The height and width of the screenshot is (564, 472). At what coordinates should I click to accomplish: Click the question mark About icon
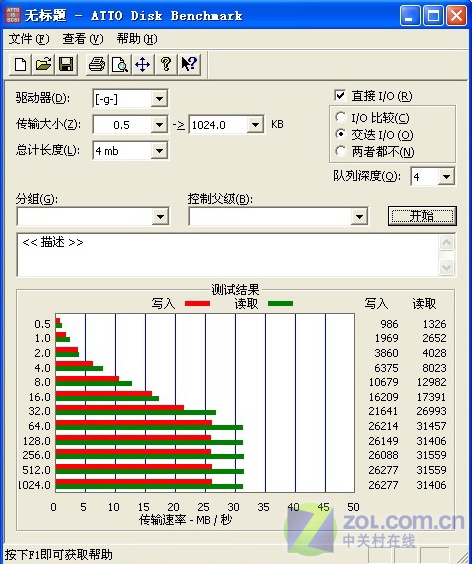click(x=166, y=65)
